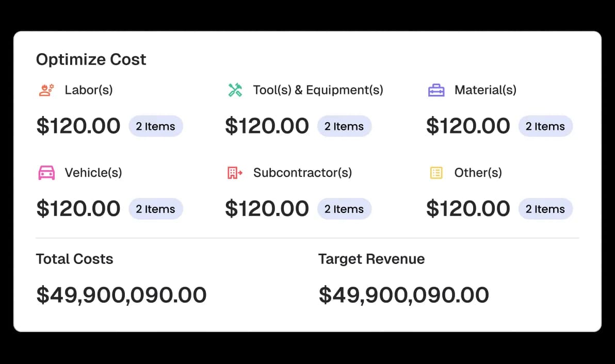Click the Other(s) $120.00 amount
The height and width of the screenshot is (364, 615).
click(x=468, y=209)
